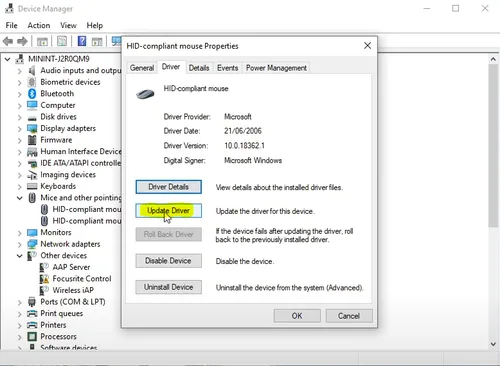
Task: Select the Monitors icon
Action: point(32,232)
